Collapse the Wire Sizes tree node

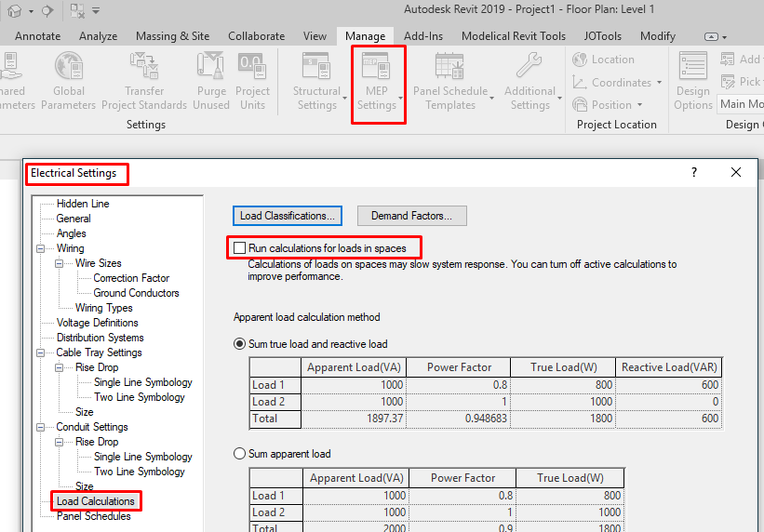(x=59, y=263)
